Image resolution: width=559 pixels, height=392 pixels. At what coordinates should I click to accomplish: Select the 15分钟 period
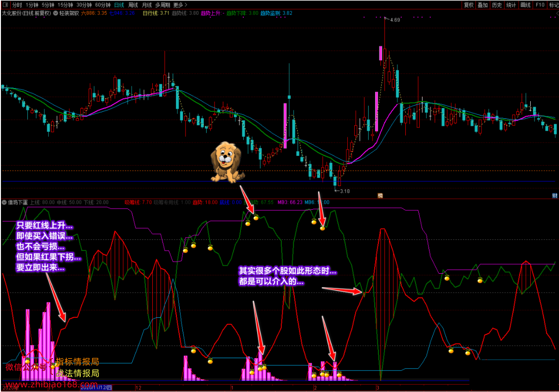(65, 5)
